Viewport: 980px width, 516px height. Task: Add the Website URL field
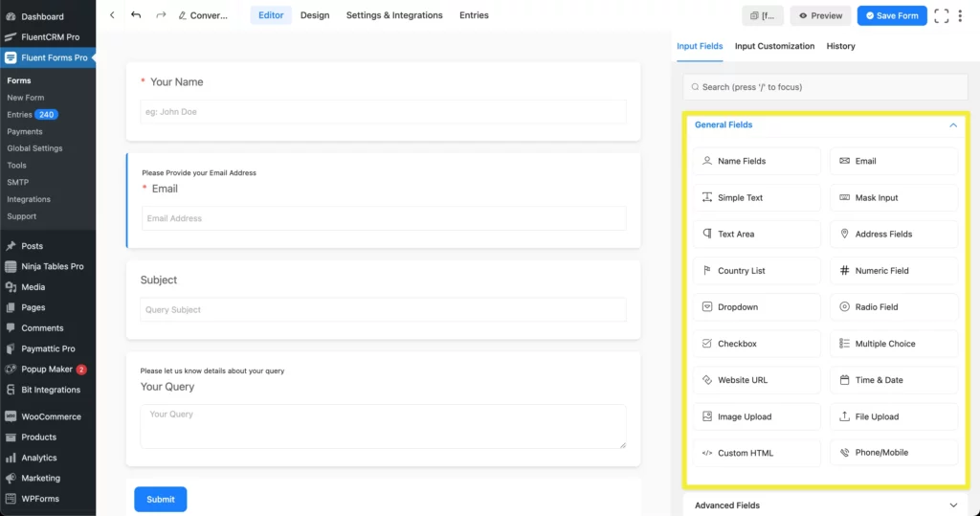point(756,380)
